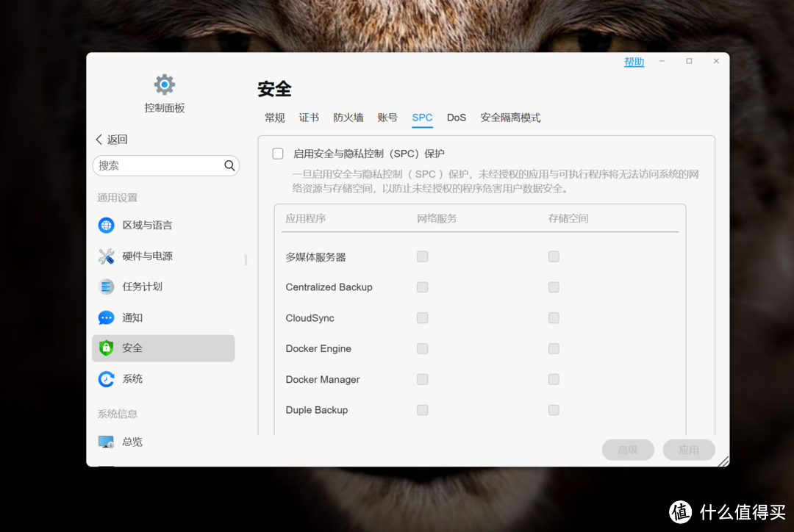
Task: Check the 存储空间 box for CloudSync
Action: [x=554, y=317]
